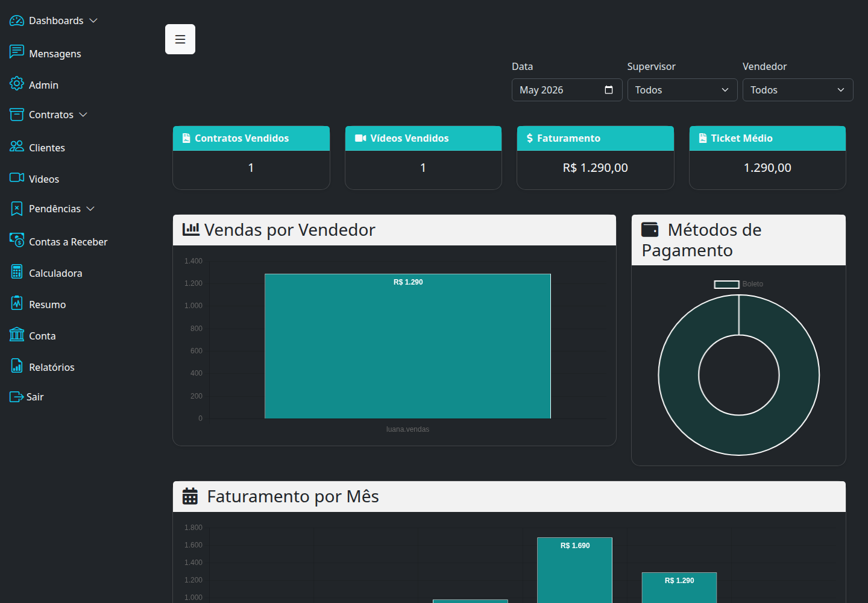This screenshot has height=603, width=868.
Task: Click the Clientes people icon
Action: pyautogui.click(x=17, y=147)
